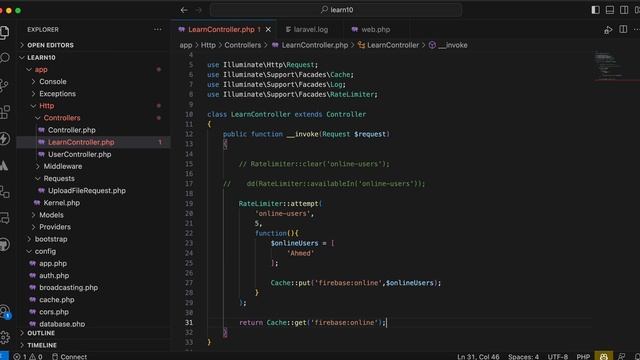Click Connect in the status bar

(70, 356)
